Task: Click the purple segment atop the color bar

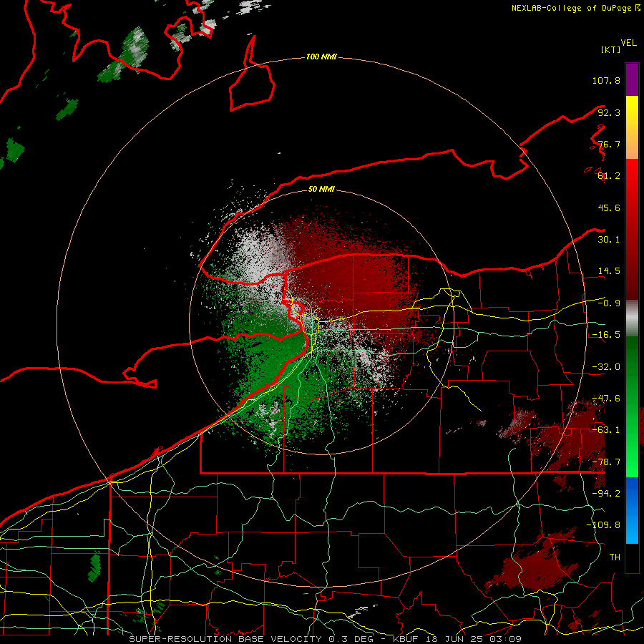Action: 632,79
